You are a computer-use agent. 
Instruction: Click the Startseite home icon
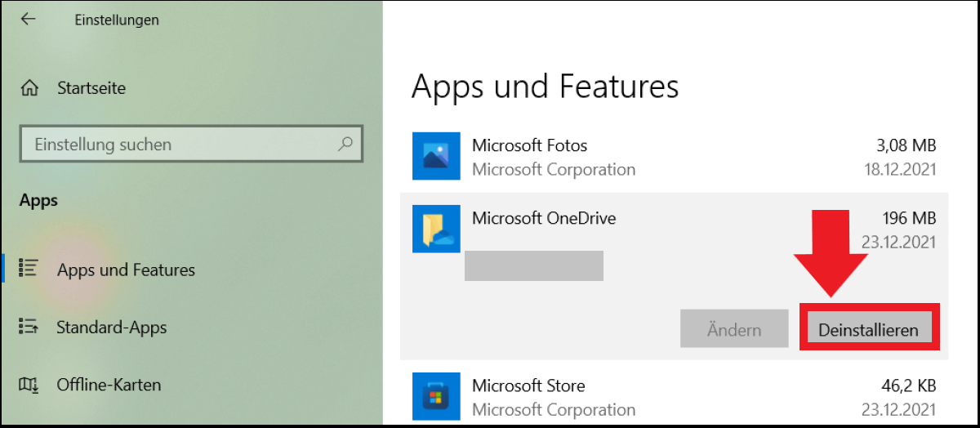point(30,87)
